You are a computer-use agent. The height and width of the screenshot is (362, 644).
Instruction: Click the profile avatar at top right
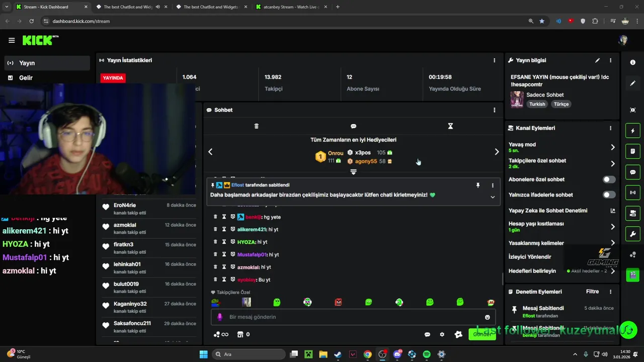tap(623, 40)
